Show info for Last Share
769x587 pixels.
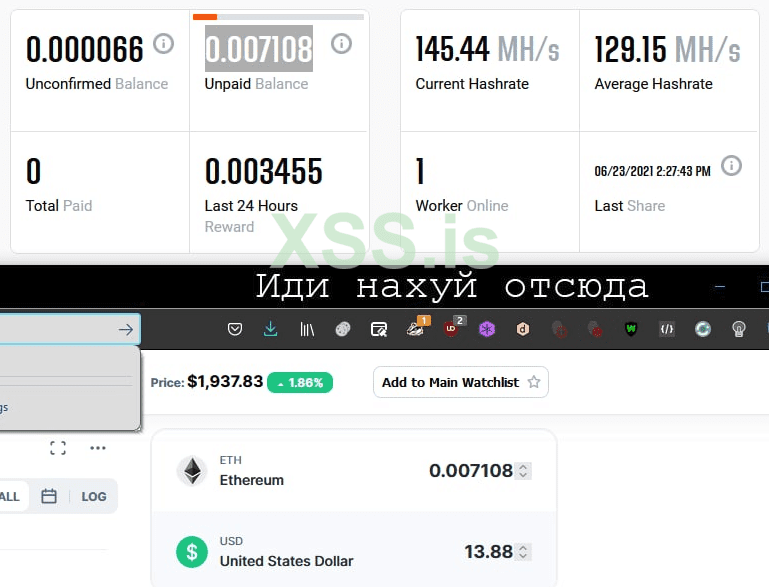[x=731, y=166]
